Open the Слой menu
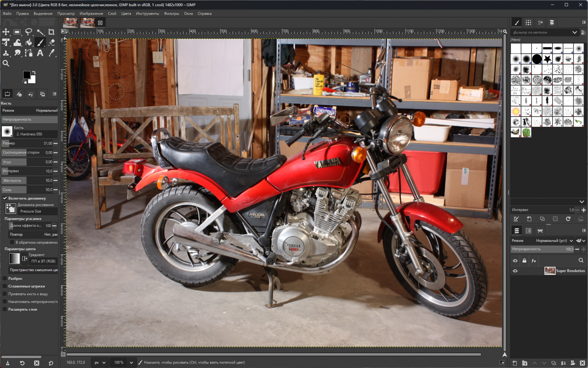The width and height of the screenshot is (588, 368). click(112, 14)
